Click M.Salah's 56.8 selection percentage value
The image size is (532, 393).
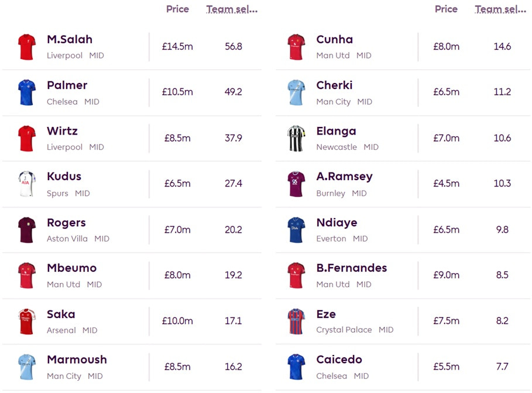[x=234, y=47]
